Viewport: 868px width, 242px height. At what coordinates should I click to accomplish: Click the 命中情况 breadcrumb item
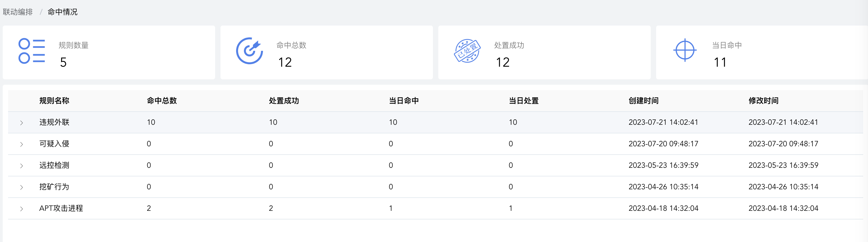pyautogui.click(x=62, y=12)
